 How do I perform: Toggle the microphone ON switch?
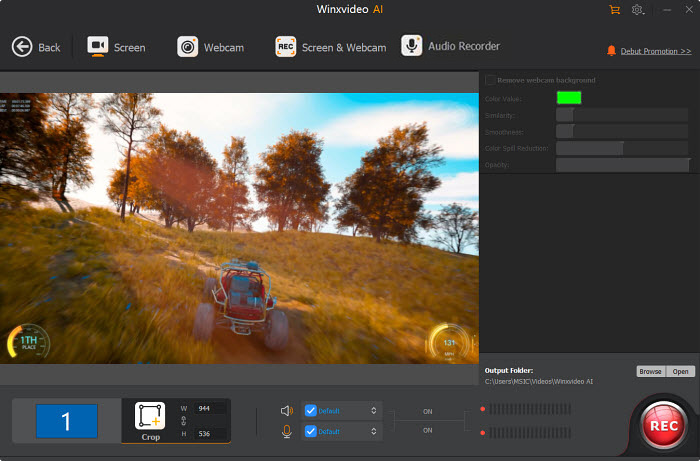click(x=428, y=430)
